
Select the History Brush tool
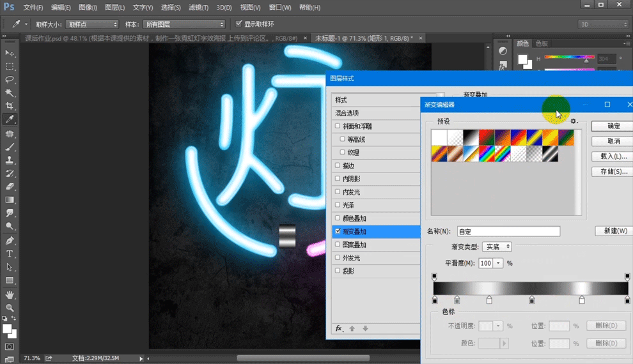coord(10,173)
